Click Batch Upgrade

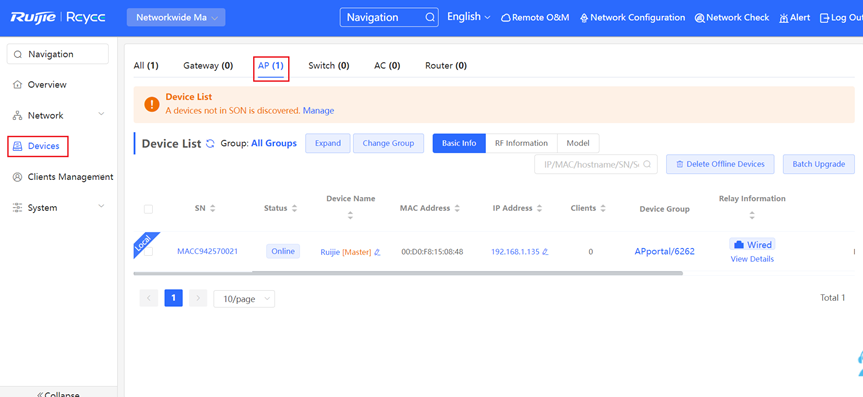click(x=818, y=164)
